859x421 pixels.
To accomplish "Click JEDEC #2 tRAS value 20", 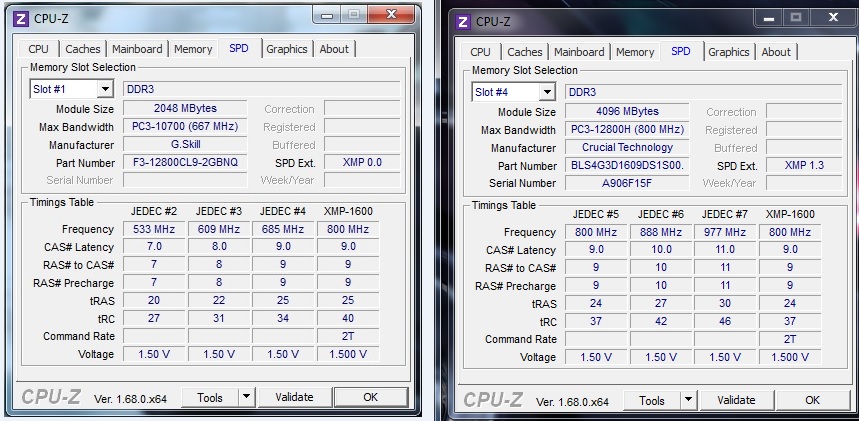I will tap(154, 300).
